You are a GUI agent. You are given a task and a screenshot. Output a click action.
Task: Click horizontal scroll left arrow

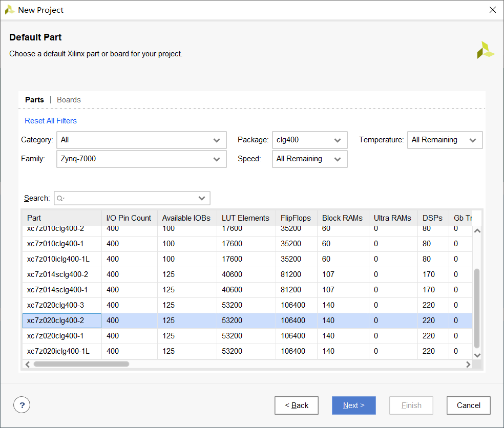point(28,365)
